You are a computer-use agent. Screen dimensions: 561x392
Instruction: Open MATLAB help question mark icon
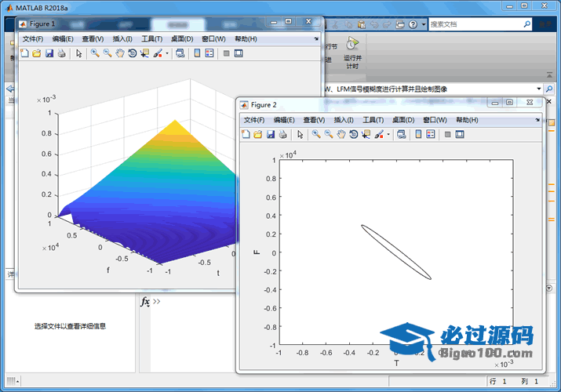413,24
